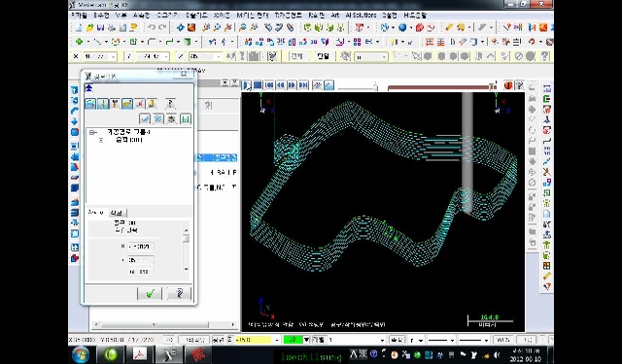Click the orange Repaint icon

[191, 28]
